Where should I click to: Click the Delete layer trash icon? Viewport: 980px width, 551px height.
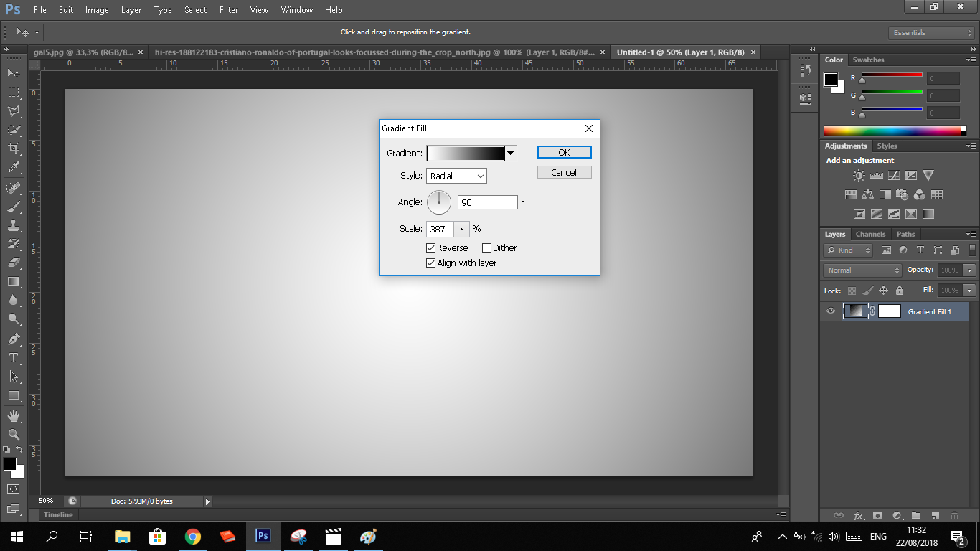954,515
